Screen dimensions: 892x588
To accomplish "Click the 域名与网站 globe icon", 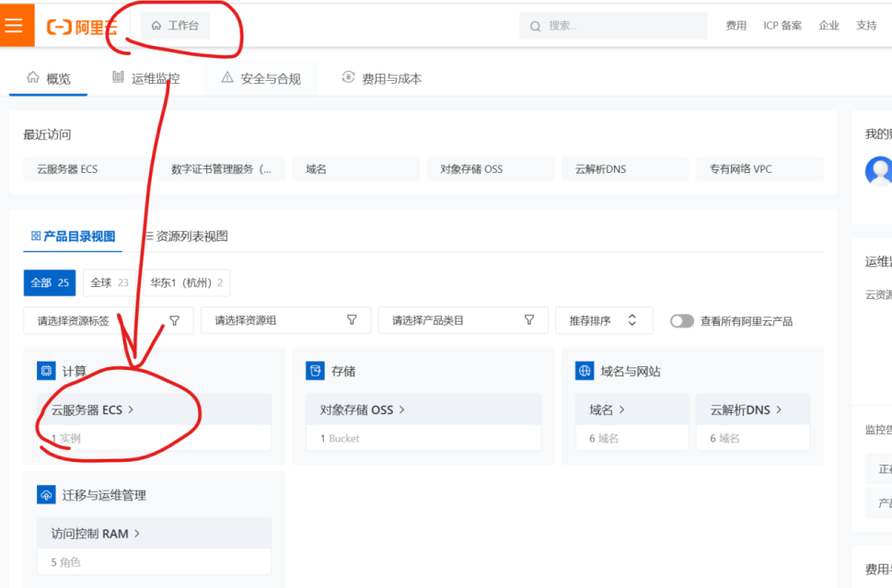I will (x=585, y=371).
